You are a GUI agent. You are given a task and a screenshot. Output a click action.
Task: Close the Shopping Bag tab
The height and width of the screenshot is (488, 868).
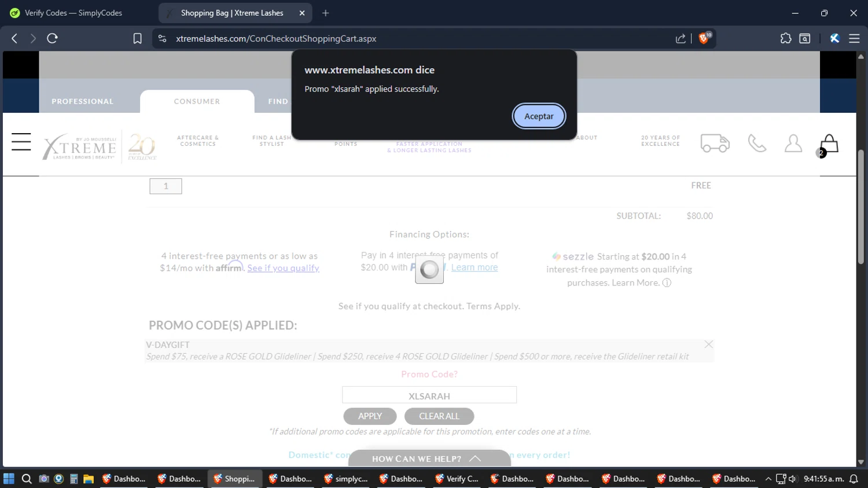[302, 13]
